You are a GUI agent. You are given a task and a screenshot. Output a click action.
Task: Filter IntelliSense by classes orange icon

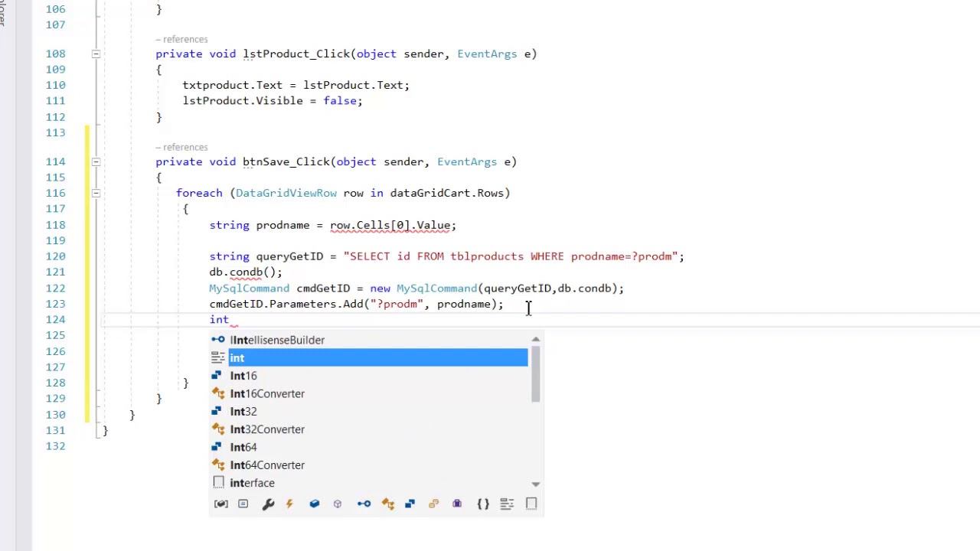click(388, 504)
